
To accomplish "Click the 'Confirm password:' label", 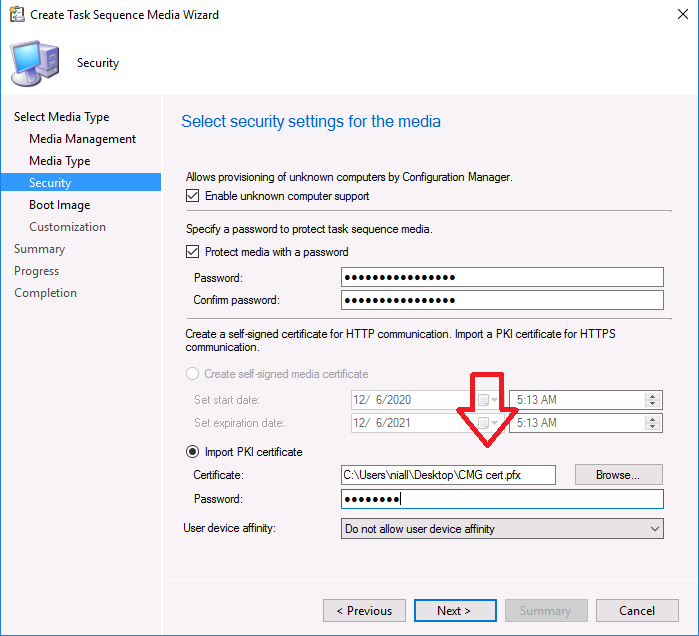I will point(236,300).
